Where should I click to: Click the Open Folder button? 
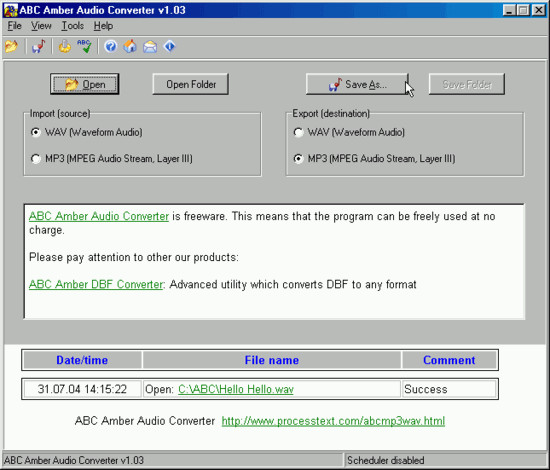[x=190, y=84]
